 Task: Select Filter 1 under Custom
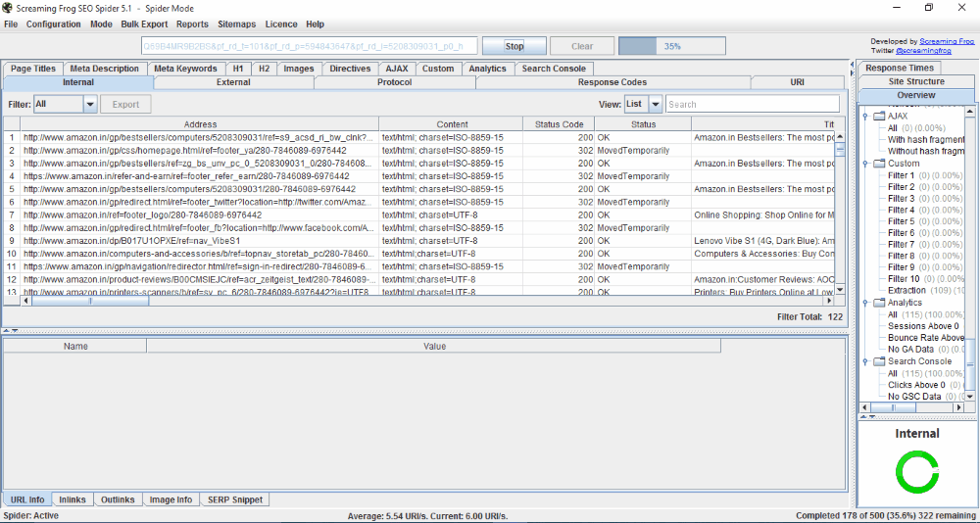(x=903, y=175)
